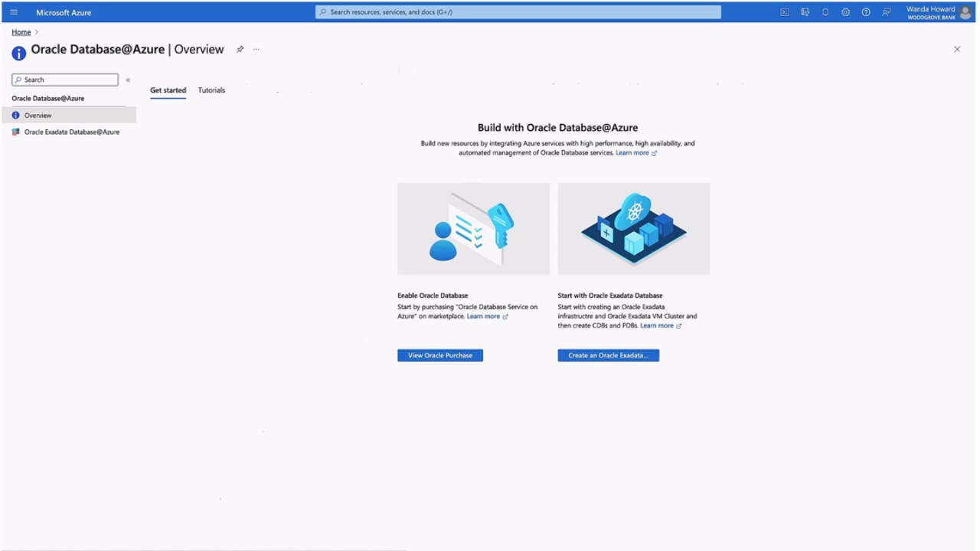This screenshot has width=980, height=551.
Task: Switch to the Get started tab
Action: 168,90
